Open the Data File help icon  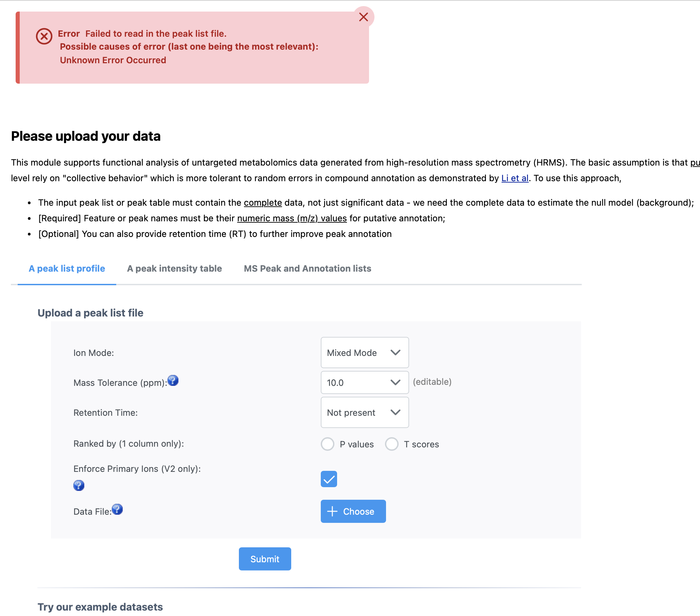click(117, 510)
